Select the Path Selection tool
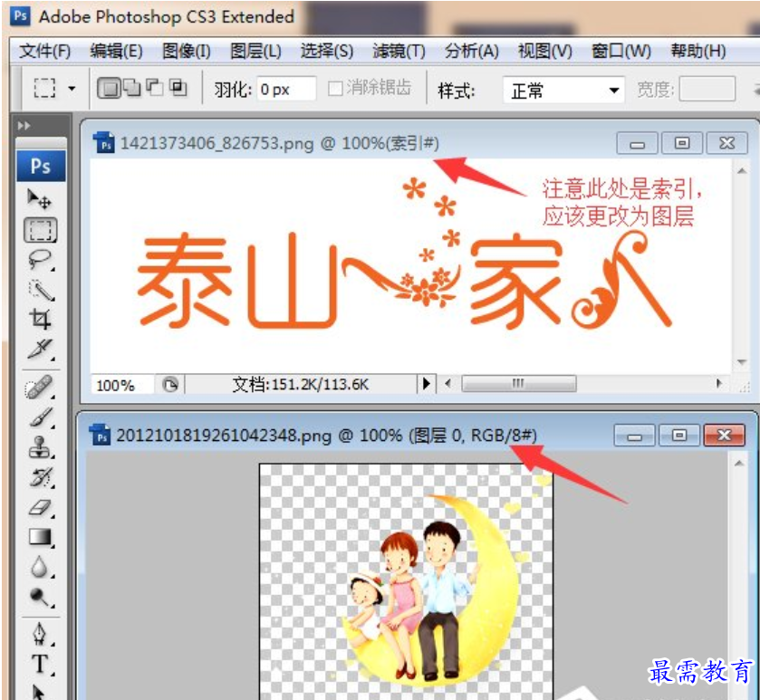 tap(39, 691)
